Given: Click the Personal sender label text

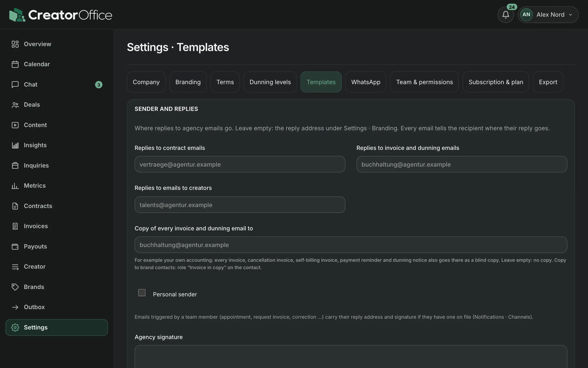Looking at the screenshot, I should click(x=175, y=294).
